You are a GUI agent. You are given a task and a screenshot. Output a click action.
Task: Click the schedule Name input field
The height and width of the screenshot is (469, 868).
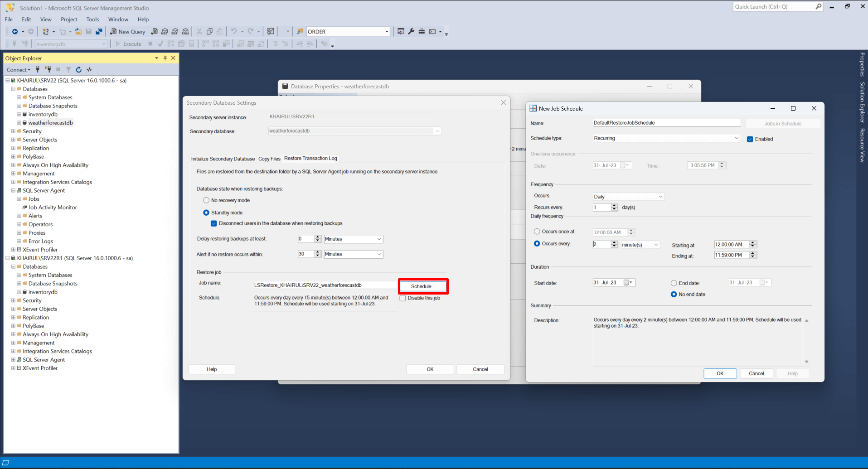666,123
